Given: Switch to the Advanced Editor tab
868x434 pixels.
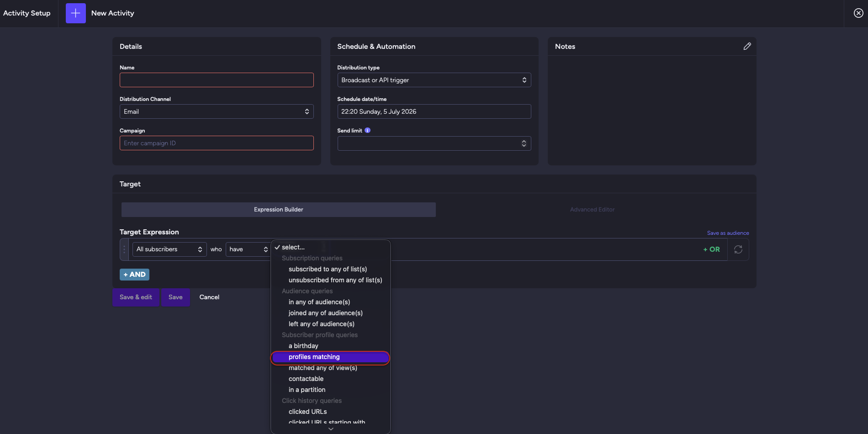Looking at the screenshot, I should 592,210.
